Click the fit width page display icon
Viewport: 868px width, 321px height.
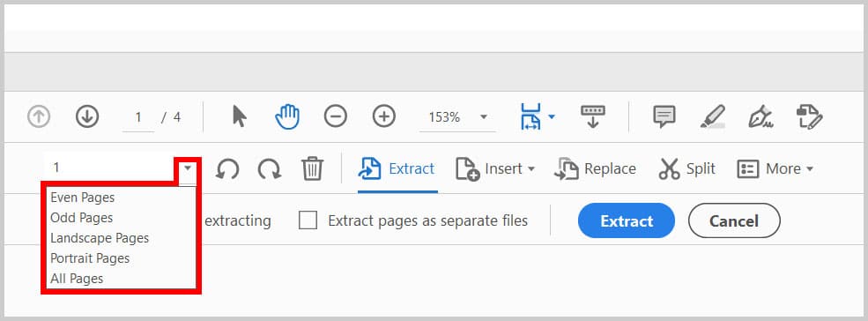click(530, 117)
